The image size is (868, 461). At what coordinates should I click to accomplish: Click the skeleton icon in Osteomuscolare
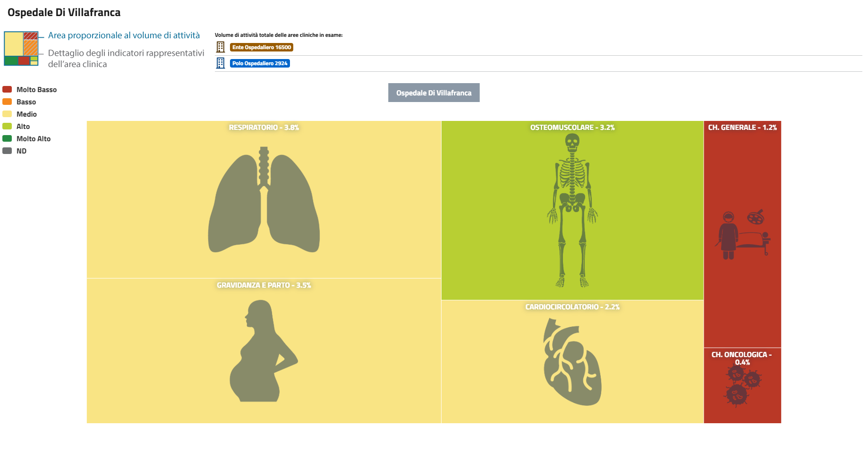point(572,210)
